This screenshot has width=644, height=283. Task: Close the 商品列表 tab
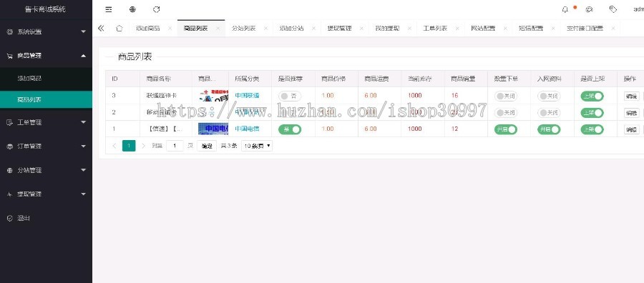[x=218, y=29]
